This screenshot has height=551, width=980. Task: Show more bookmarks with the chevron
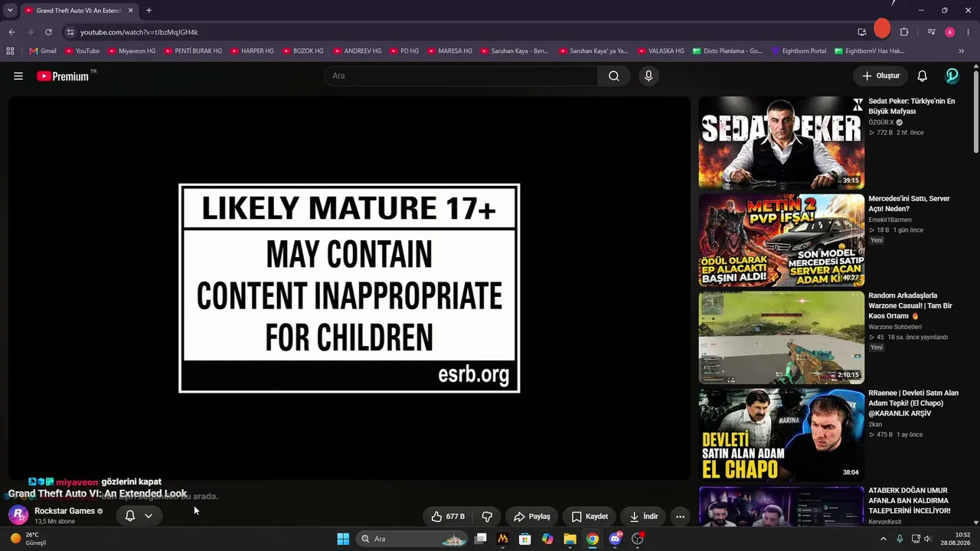962,51
